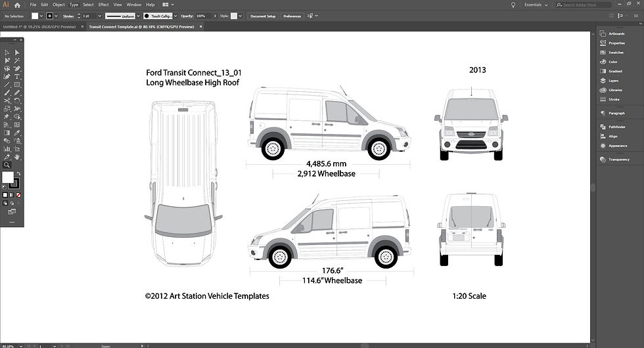This screenshot has width=644, height=348.
Task: Enable Draw Normal mode
Action: [5, 203]
